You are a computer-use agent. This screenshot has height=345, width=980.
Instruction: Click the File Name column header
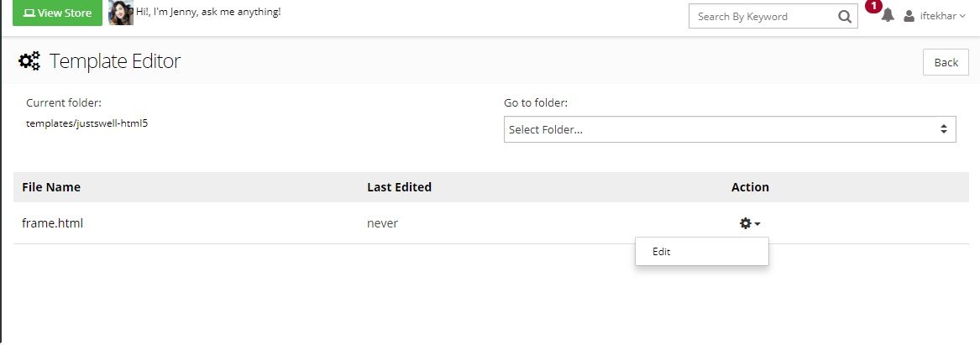click(51, 187)
